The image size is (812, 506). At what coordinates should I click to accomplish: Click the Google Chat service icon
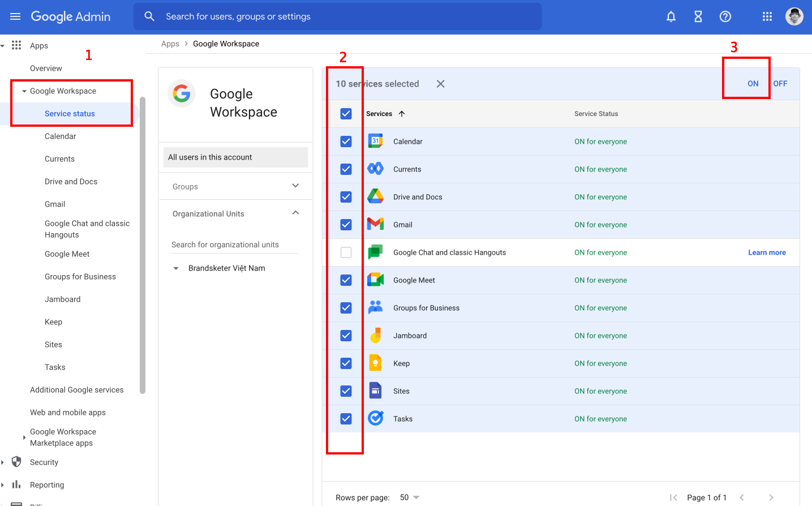coord(375,252)
